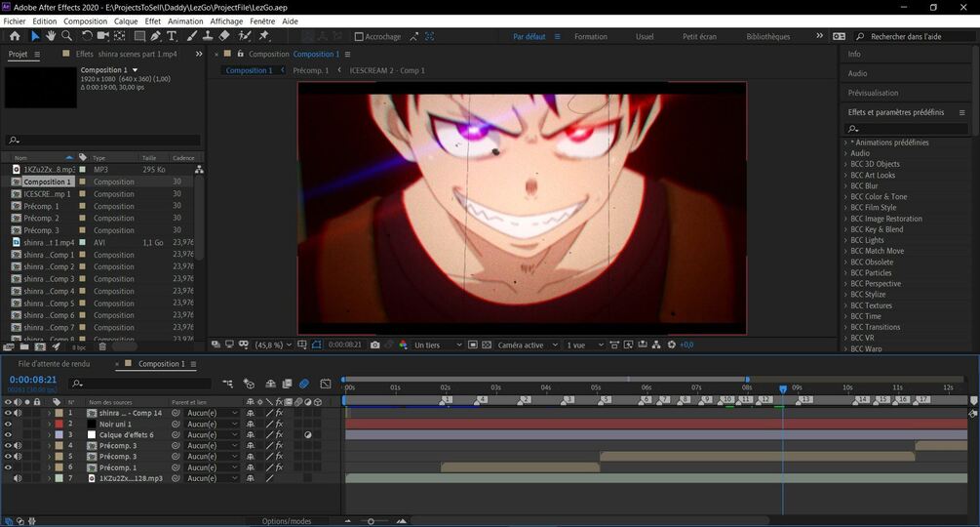The width and height of the screenshot is (980, 527).
Task: Select the Rotation tool
Action: [x=87, y=36]
